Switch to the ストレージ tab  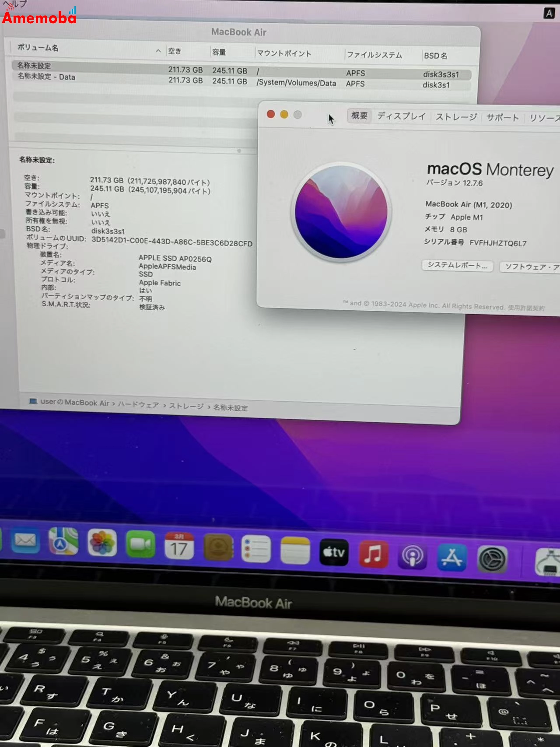(456, 117)
